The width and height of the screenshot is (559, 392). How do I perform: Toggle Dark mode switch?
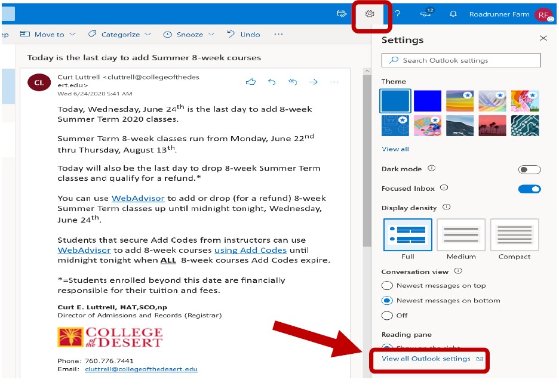[x=529, y=169]
